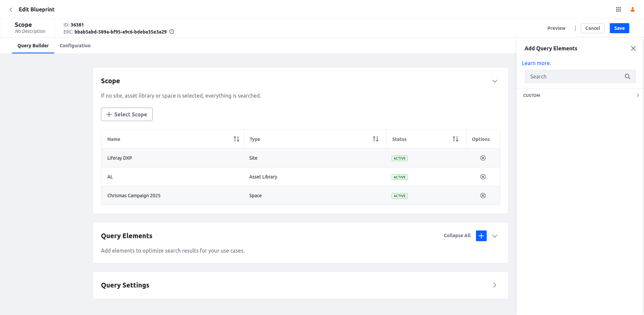
Task: Expand the CUSTOM category in sidebar
Action: point(637,96)
